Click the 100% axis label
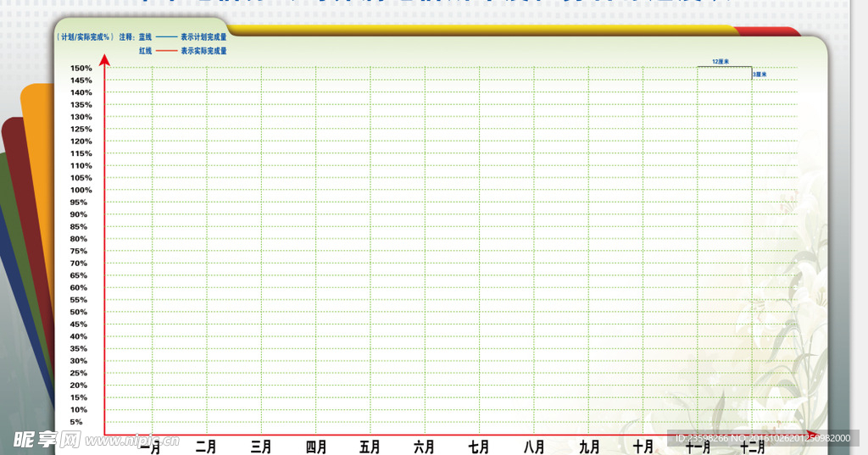 (x=81, y=190)
